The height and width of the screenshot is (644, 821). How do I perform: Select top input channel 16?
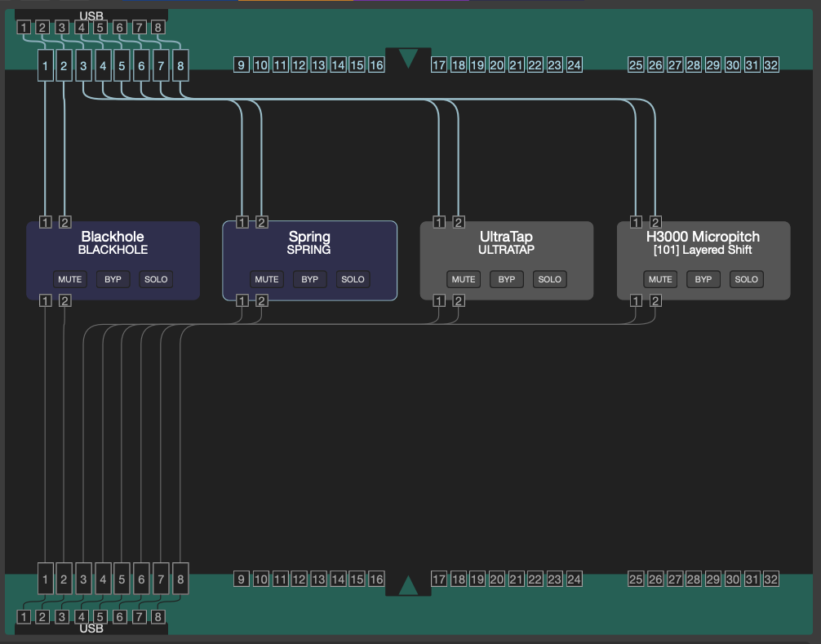click(x=376, y=65)
